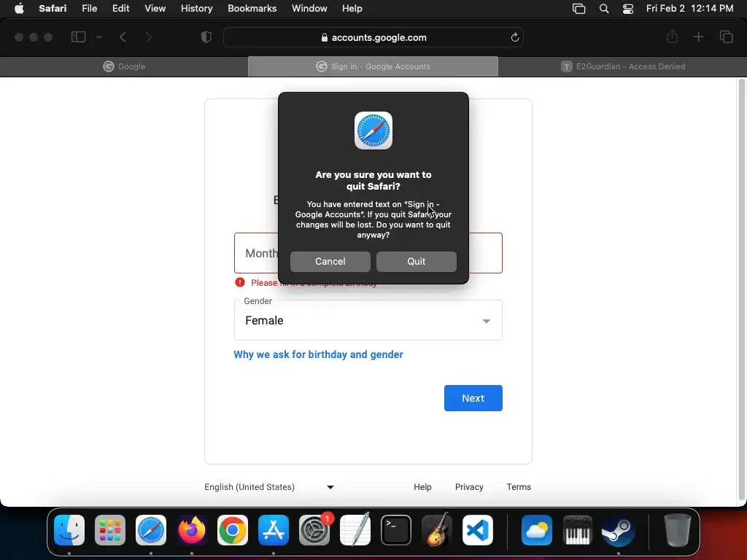Image resolution: width=747 pixels, height=560 pixels.
Task: Open a new tab with the plus icon
Action: click(x=698, y=36)
